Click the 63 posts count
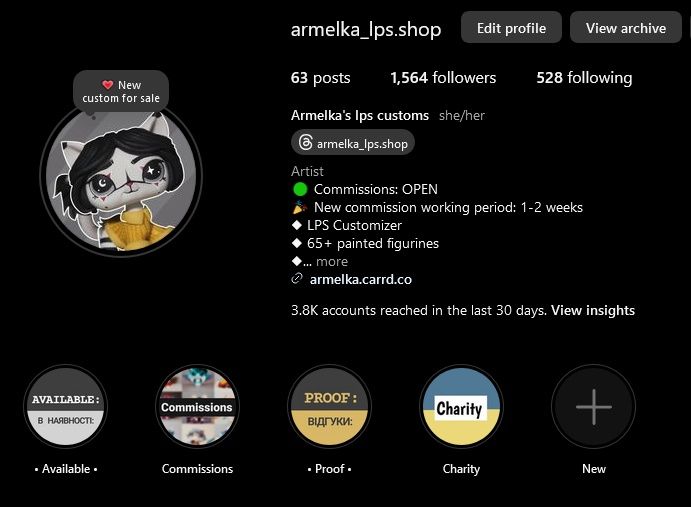The width and height of the screenshot is (691, 507). click(320, 78)
